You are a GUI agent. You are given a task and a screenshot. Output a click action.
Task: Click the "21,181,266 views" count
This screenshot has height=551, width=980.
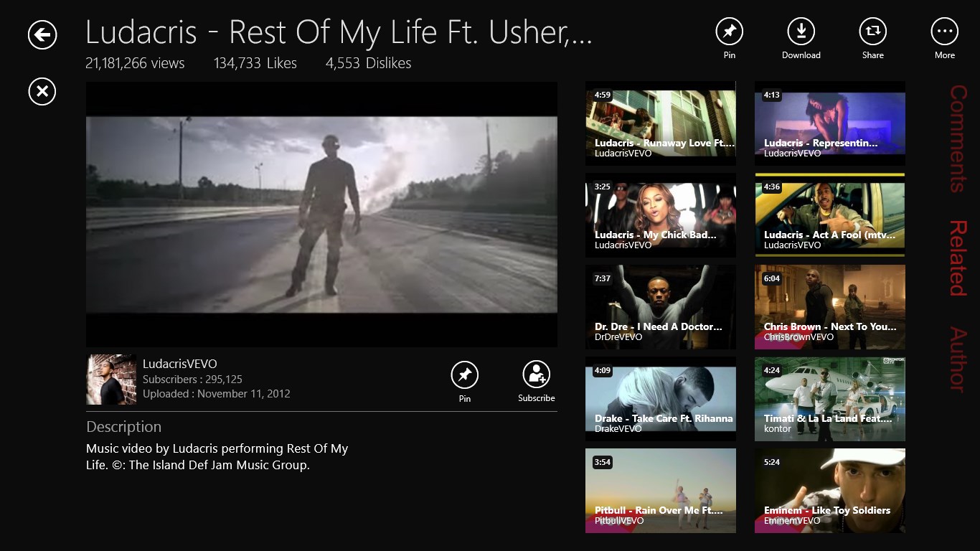pos(135,63)
